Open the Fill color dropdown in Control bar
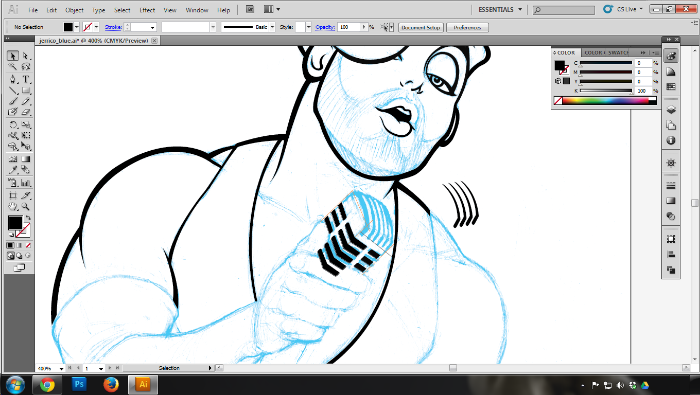Screen dimensions: 700x395 [76, 27]
